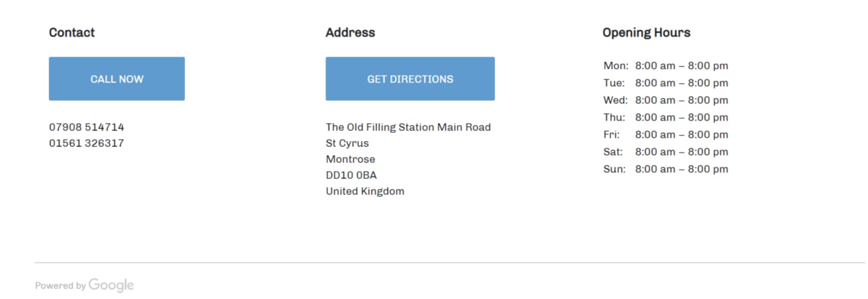Click Thursday's opening hours row
The image size is (868, 299).
(x=666, y=118)
